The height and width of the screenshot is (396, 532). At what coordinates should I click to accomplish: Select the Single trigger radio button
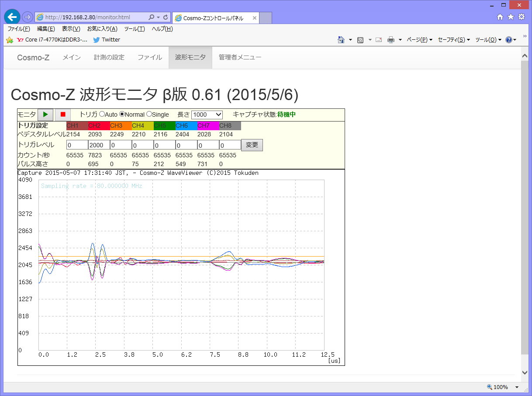[x=149, y=114]
